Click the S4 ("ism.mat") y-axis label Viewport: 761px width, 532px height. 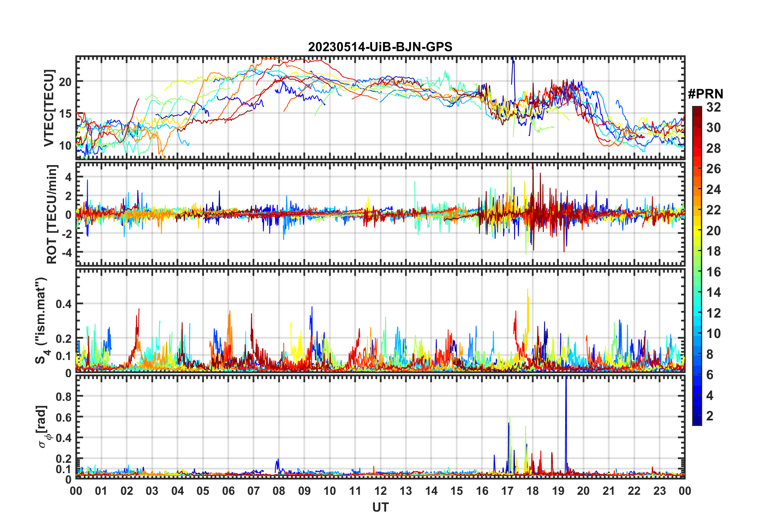click(x=41, y=320)
